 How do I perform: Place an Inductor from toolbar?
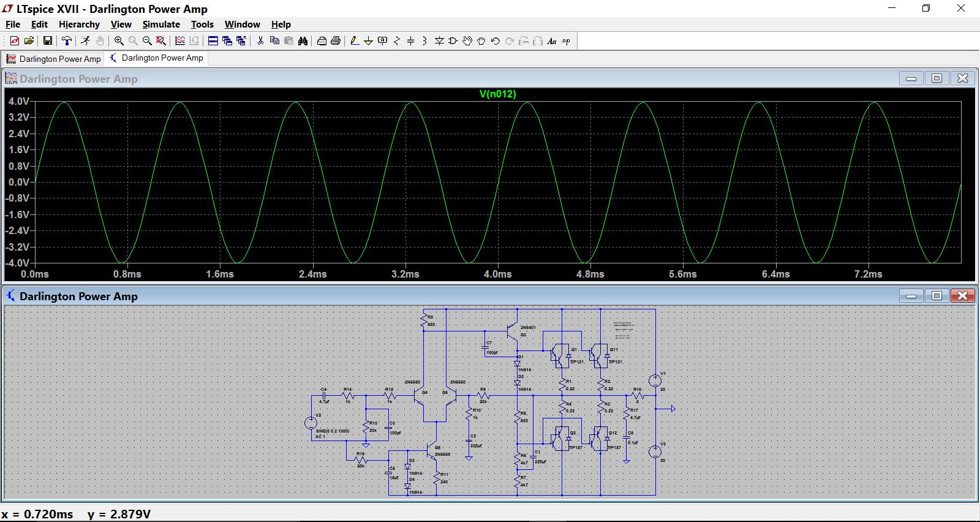point(424,41)
